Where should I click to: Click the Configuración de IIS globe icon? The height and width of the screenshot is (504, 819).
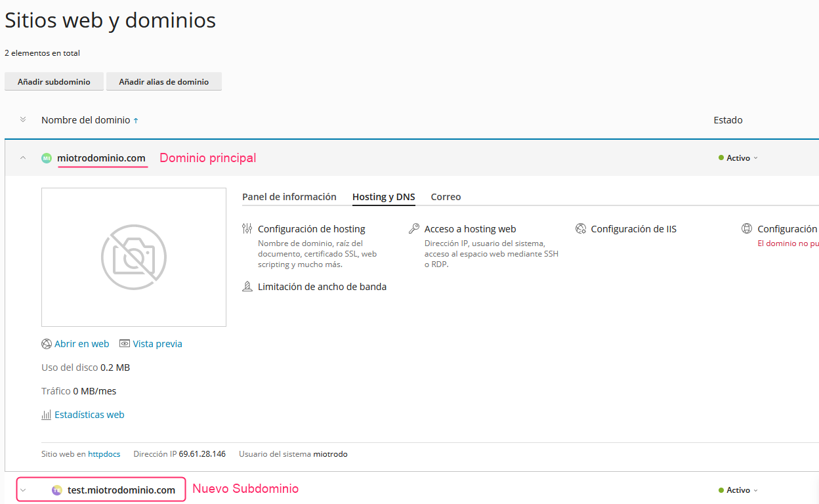(580, 229)
